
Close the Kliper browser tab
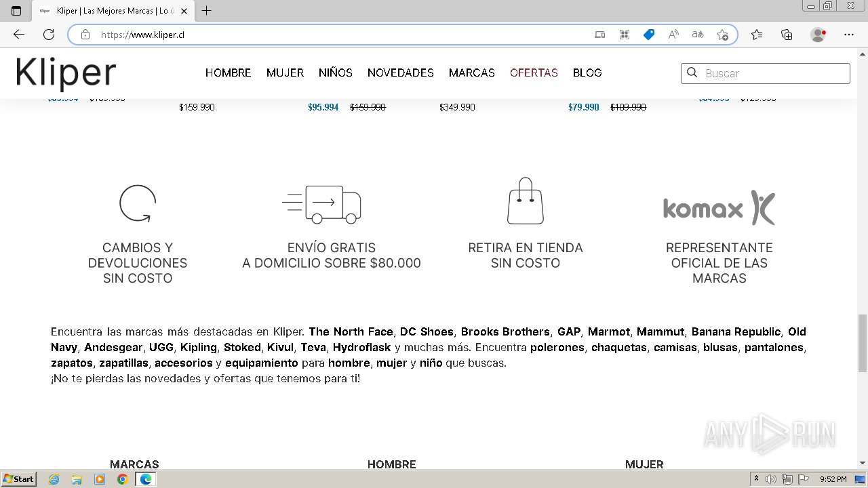(184, 11)
